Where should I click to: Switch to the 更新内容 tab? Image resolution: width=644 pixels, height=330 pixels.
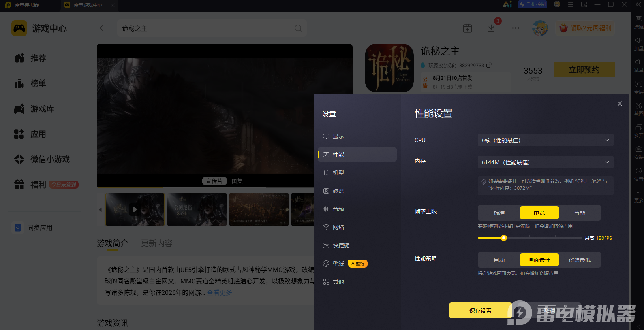pyautogui.click(x=157, y=243)
